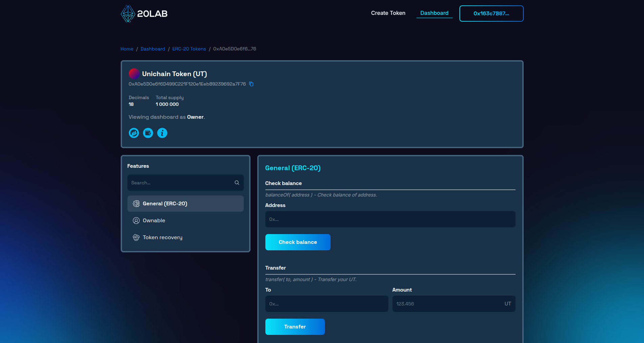This screenshot has width=644, height=343.
Task: Copy the token contract address
Action: tap(251, 84)
